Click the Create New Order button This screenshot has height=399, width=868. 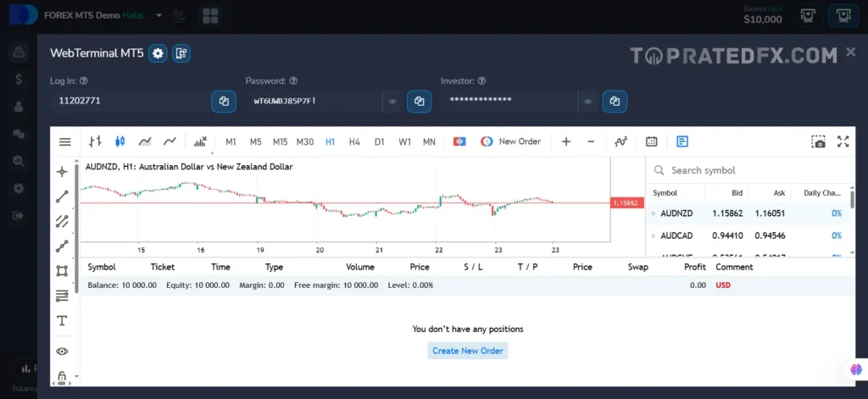pos(468,351)
